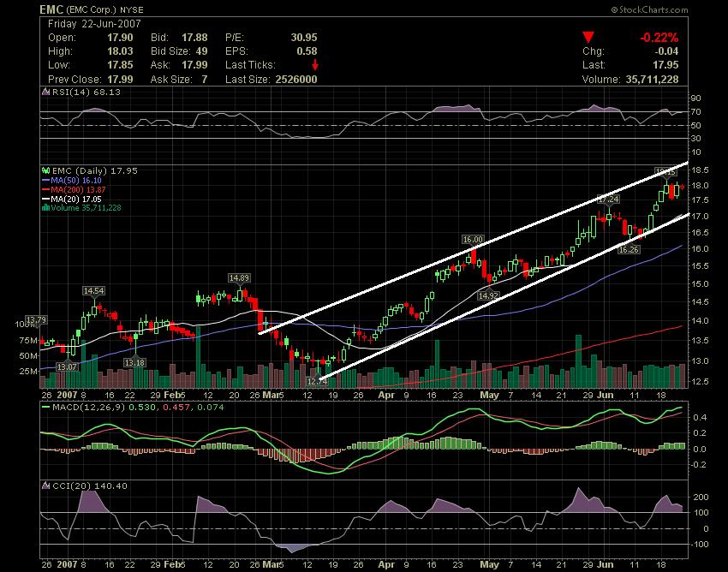Click the EPS value 0.58
This screenshot has height=572, width=728.
307,51
